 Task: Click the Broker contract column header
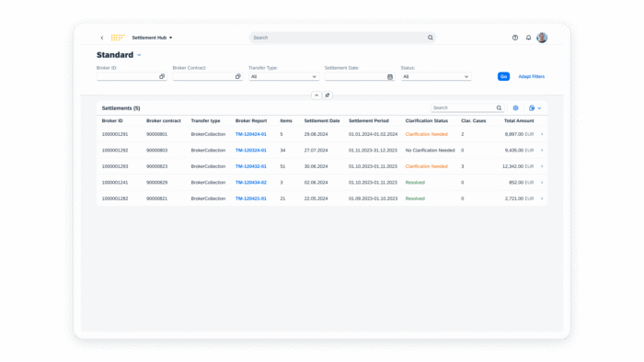pyautogui.click(x=164, y=121)
